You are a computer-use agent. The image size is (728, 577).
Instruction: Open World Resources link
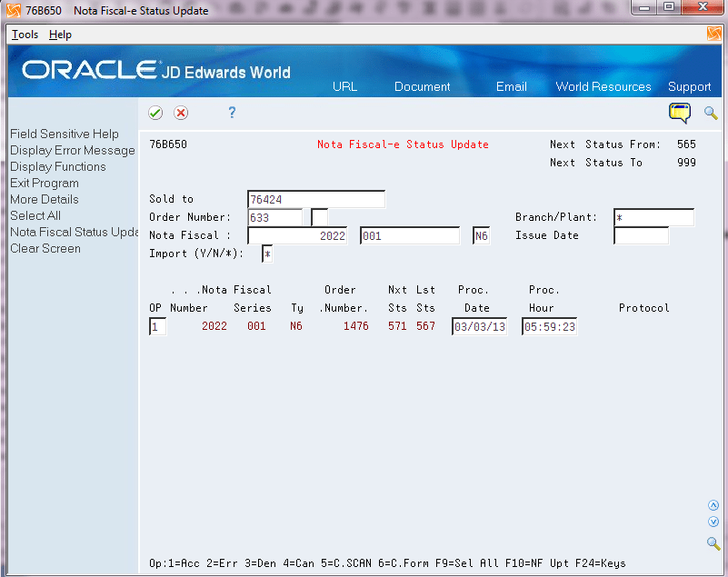tap(603, 87)
